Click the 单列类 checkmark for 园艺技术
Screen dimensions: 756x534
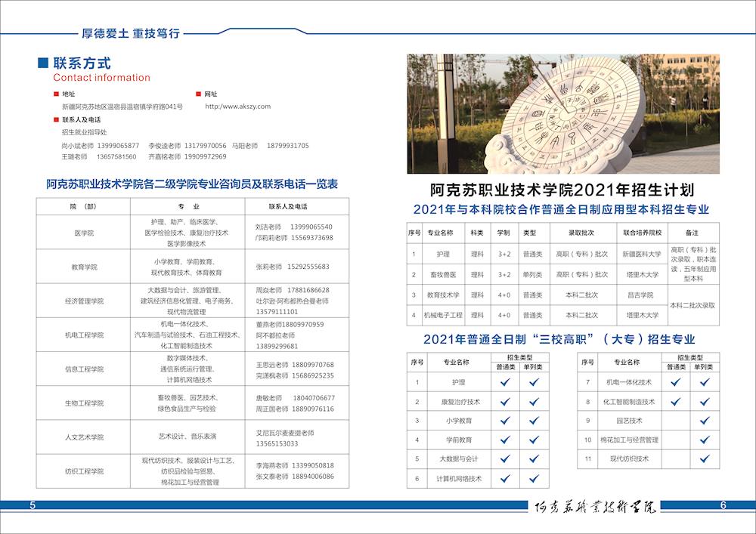[703, 421]
